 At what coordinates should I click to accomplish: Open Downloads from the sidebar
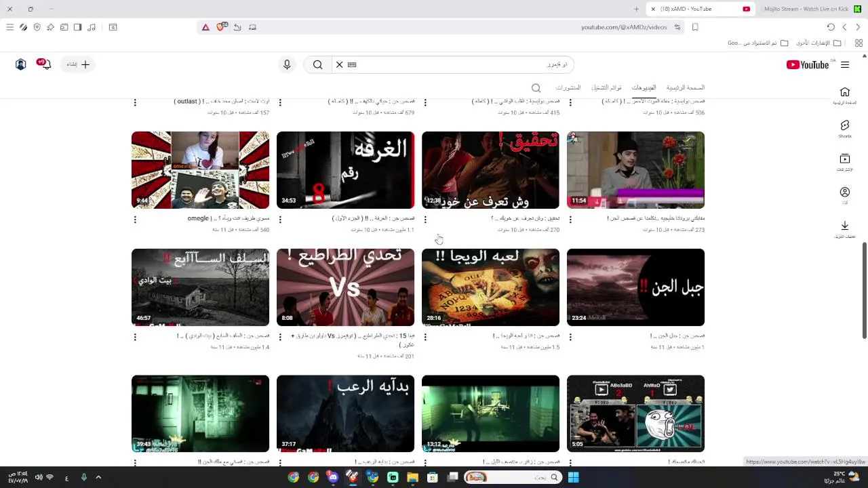(844, 229)
